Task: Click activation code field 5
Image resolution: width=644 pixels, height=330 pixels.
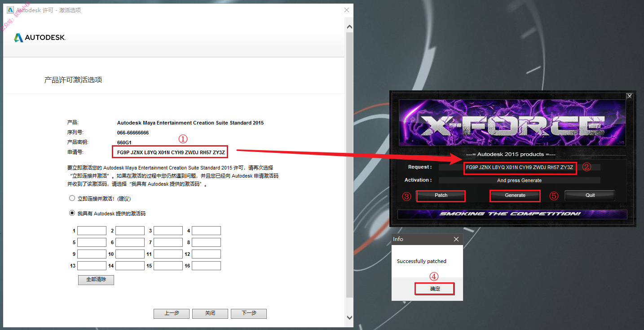Action: [x=92, y=242]
